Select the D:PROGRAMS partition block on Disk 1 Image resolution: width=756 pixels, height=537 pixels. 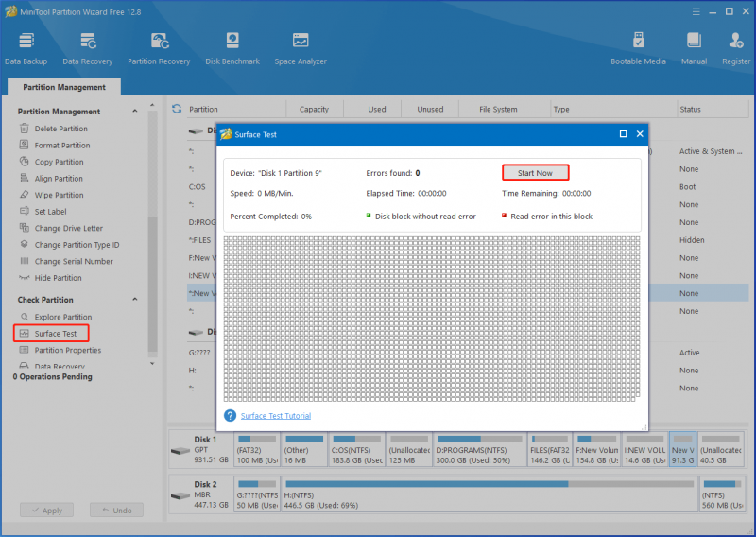[479, 449]
